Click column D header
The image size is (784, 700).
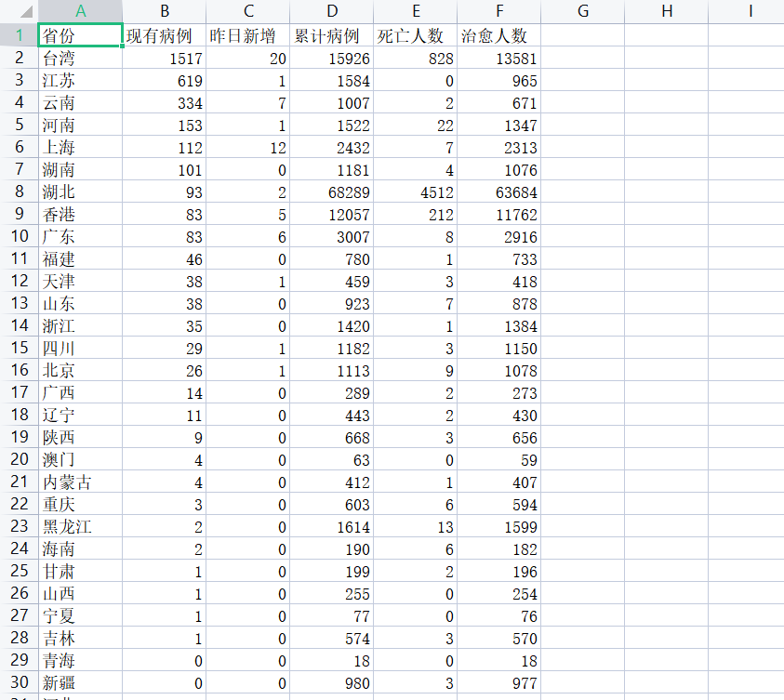tap(332, 11)
